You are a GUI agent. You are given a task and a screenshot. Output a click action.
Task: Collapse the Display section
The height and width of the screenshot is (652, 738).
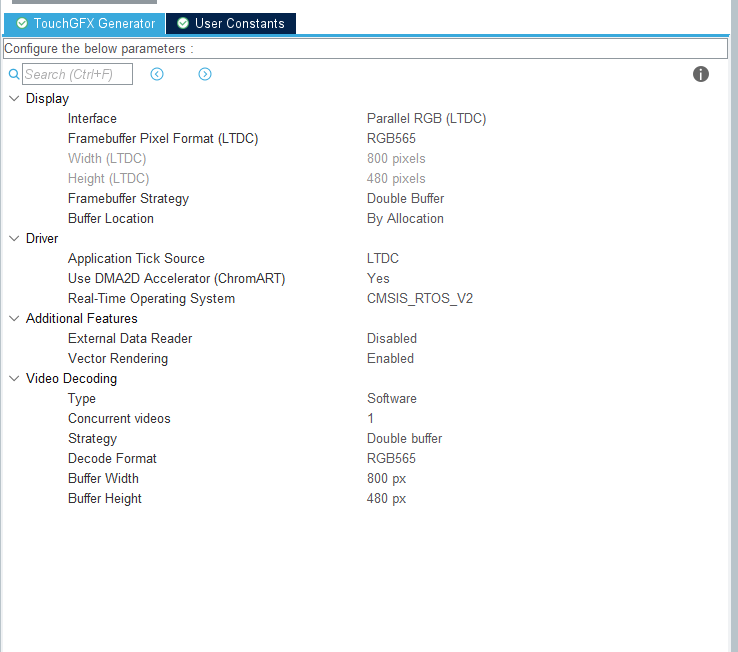coord(14,98)
